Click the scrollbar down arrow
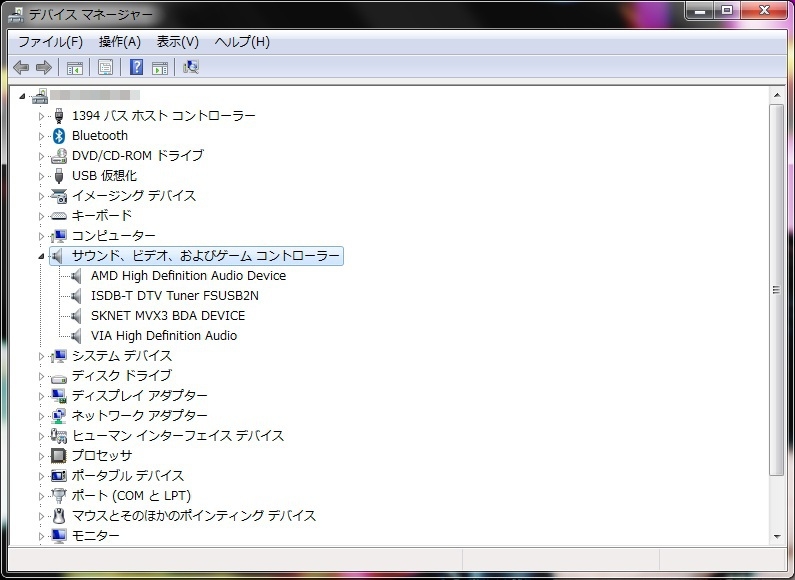This screenshot has width=795, height=580. [777, 536]
